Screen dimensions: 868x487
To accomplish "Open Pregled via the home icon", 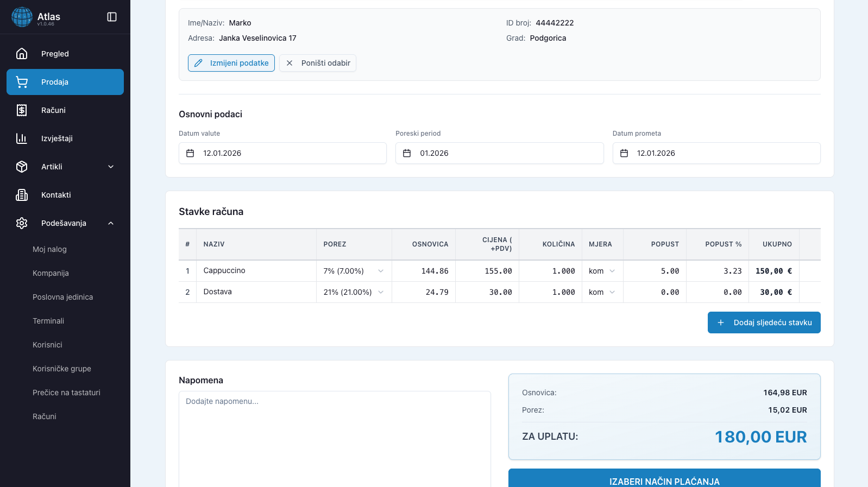I will pyautogui.click(x=22, y=54).
